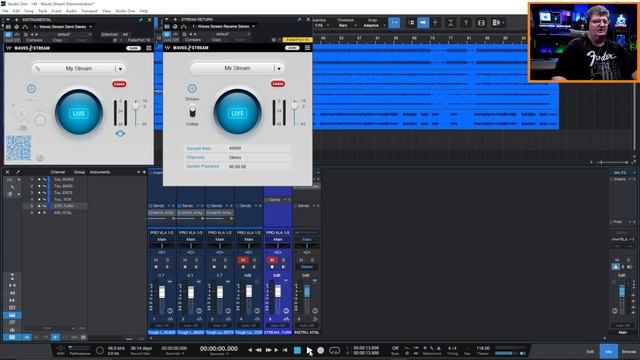Solo Tough L..RUMS mixer channel
640x360 pixels.
click(x=167, y=260)
